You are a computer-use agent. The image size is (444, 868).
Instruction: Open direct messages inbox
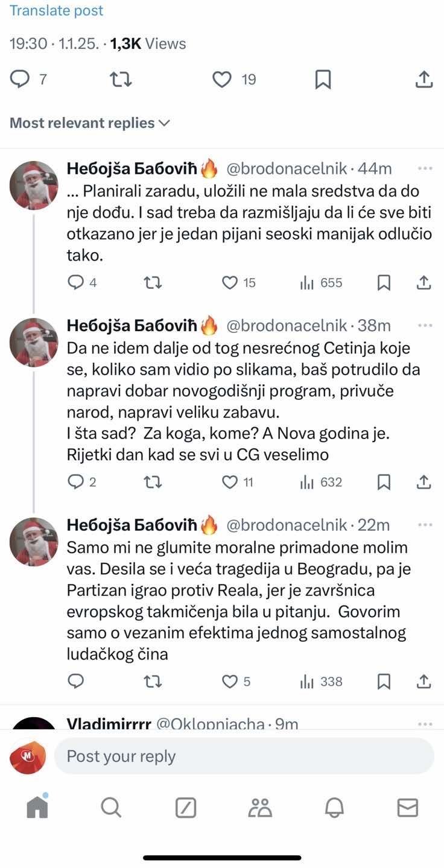(408, 806)
